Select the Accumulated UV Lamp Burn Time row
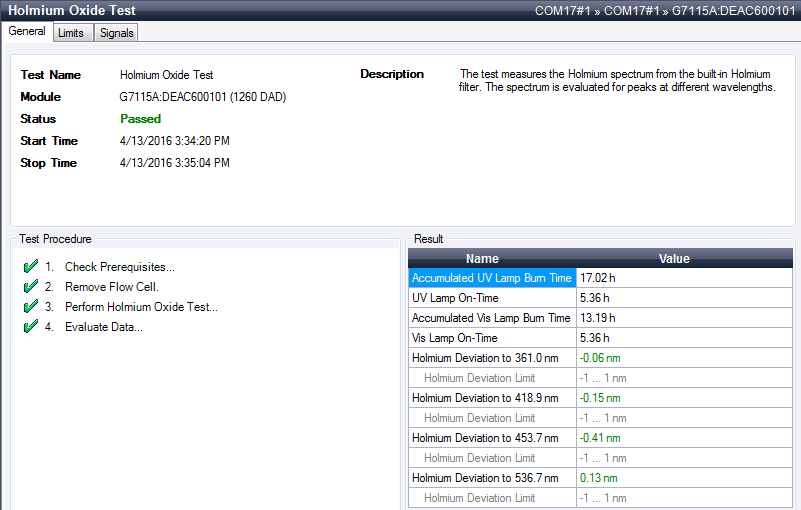Viewport: 801px width, 510px height. (491, 278)
